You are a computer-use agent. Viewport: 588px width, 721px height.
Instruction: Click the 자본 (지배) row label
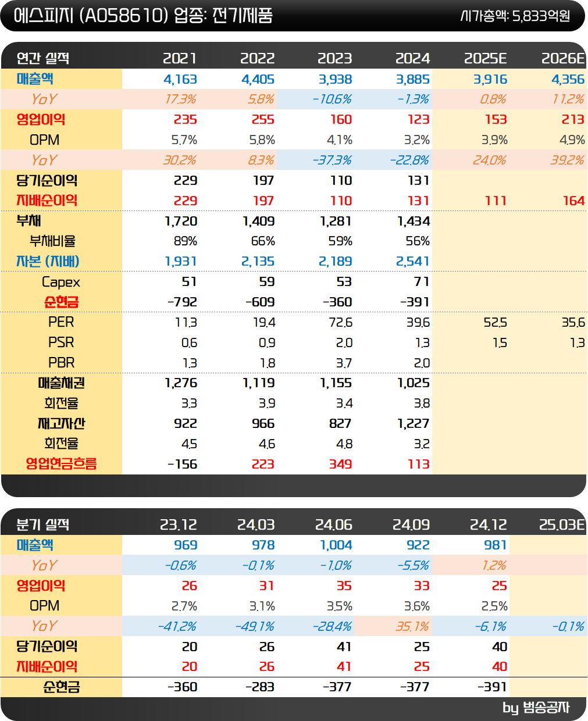(48, 261)
